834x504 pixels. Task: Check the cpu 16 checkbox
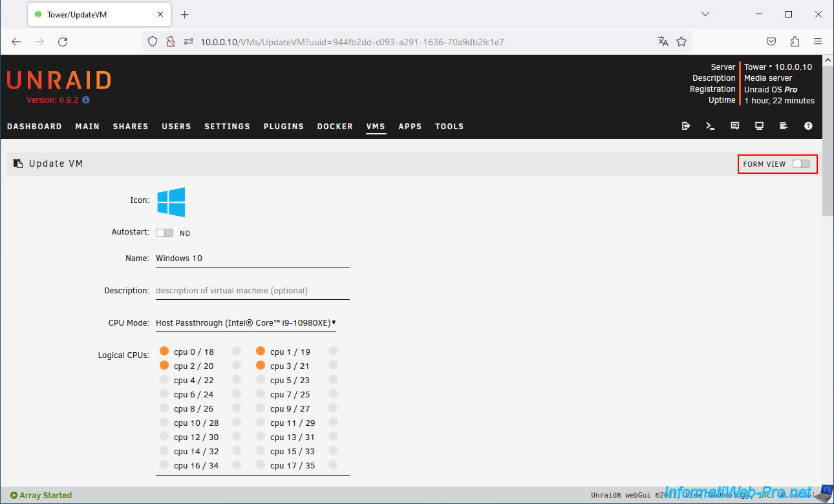[x=164, y=465]
